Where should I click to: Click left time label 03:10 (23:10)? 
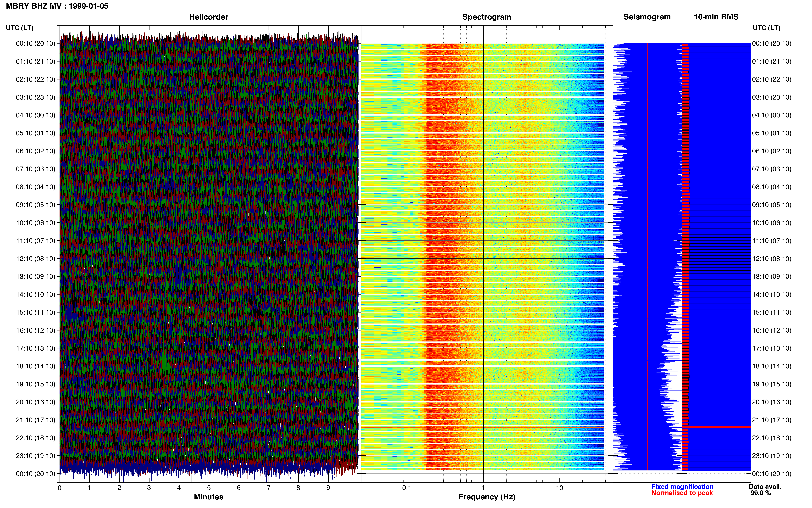pos(36,97)
